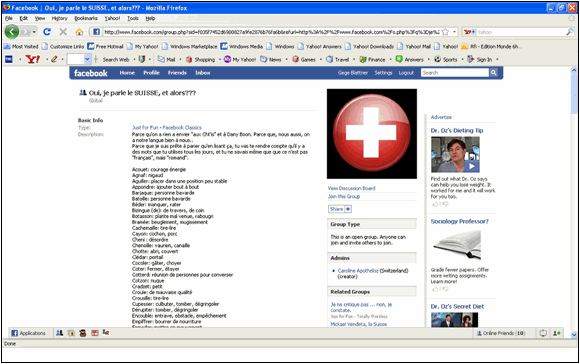
Task: Click in Facebook Search input field
Action: pyautogui.click(x=455, y=73)
